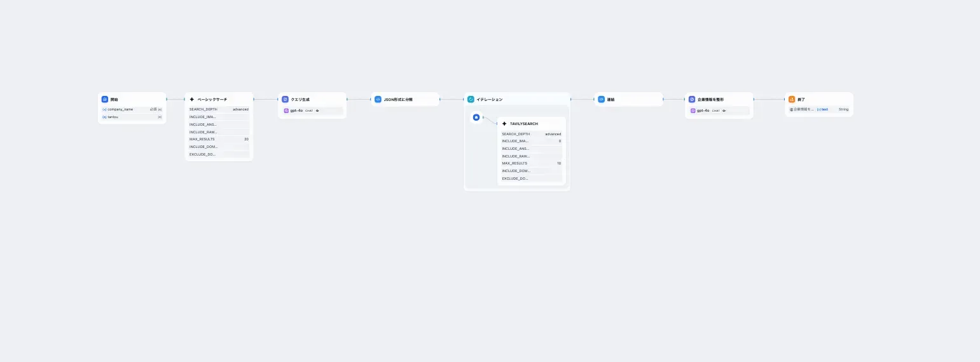Click the INCLUDE_IMA... row in the ベーシックサーチ node

pyautogui.click(x=219, y=117)
